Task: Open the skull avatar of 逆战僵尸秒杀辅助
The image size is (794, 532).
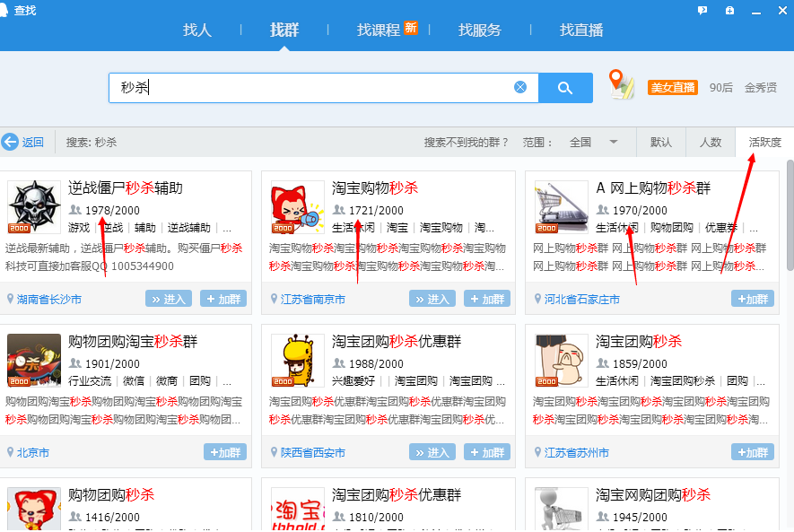Action: [34, 206]
